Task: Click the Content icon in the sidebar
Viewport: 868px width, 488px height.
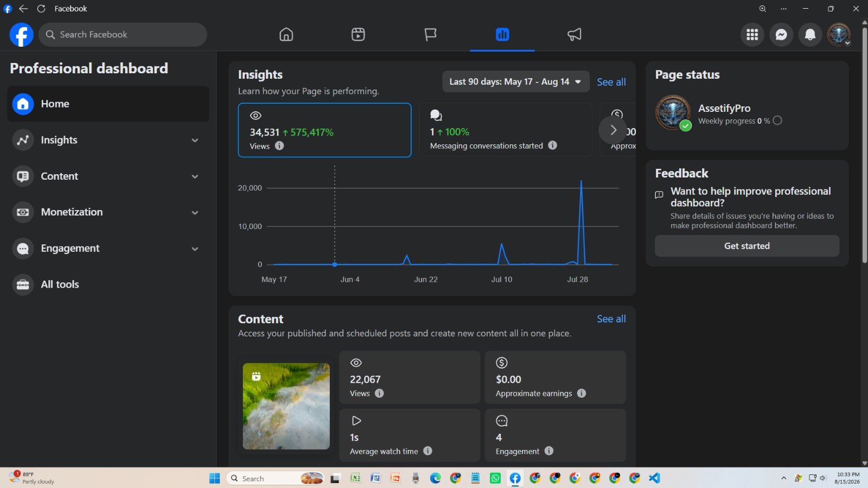Action: 23,176
